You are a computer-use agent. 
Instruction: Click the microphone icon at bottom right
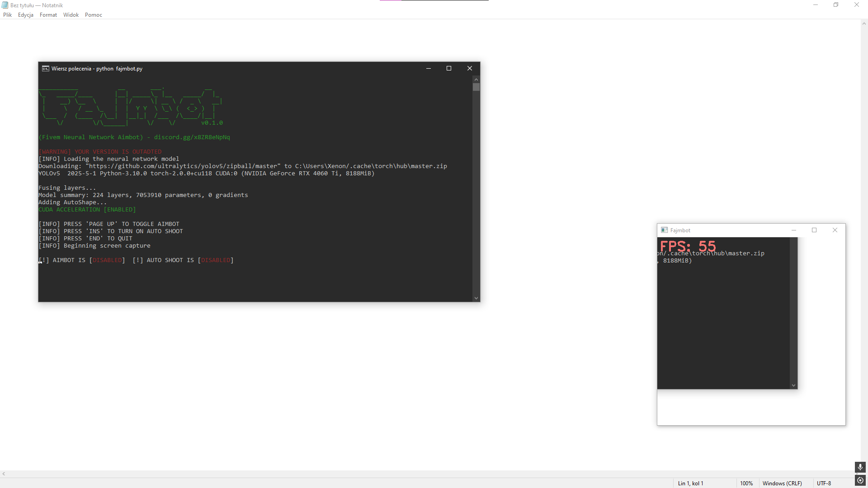[x=860, y=467]
